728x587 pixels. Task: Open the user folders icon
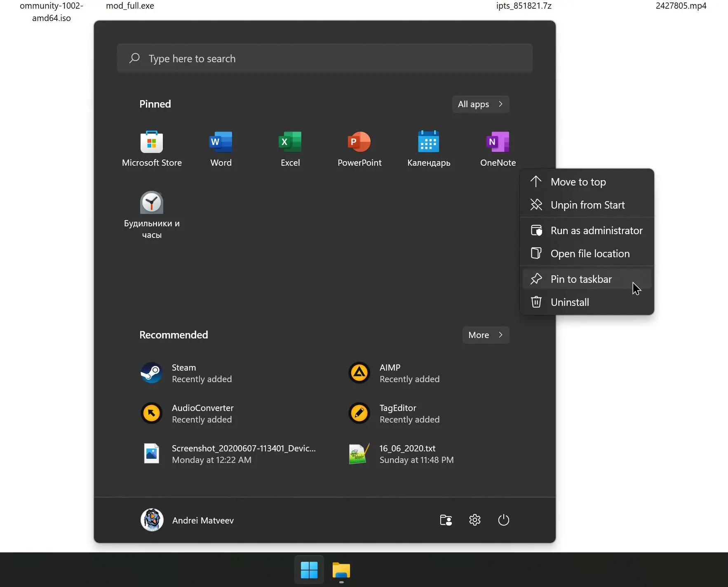point(446,520)
